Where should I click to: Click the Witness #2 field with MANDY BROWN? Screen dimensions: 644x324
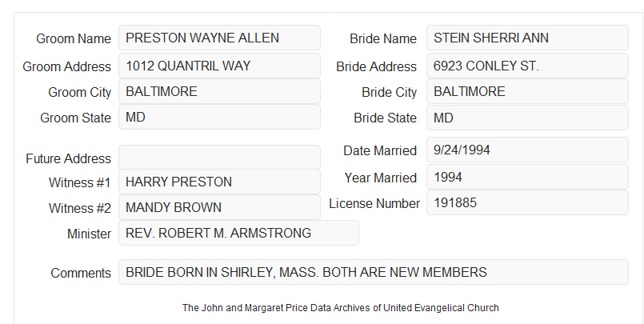tap(219, 207)
